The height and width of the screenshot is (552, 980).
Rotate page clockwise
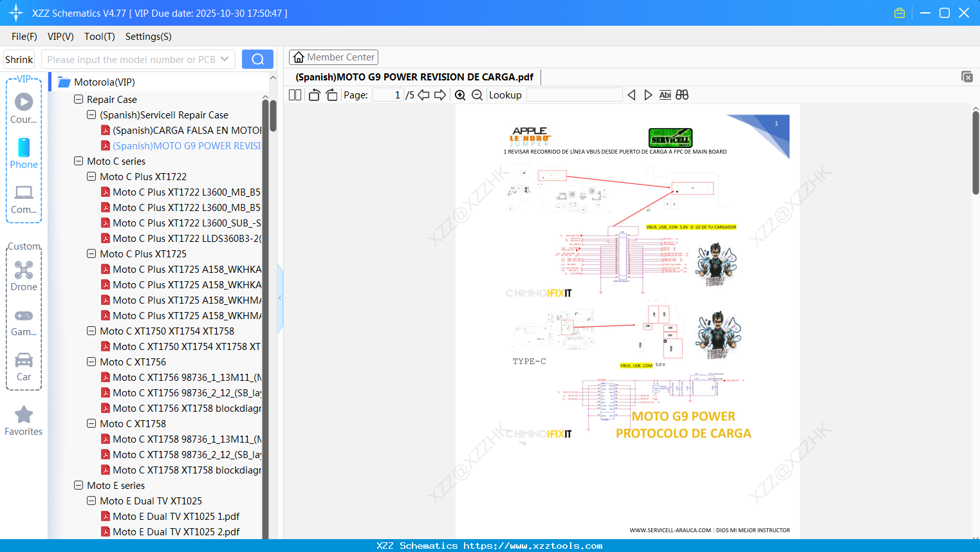point(331,95)
